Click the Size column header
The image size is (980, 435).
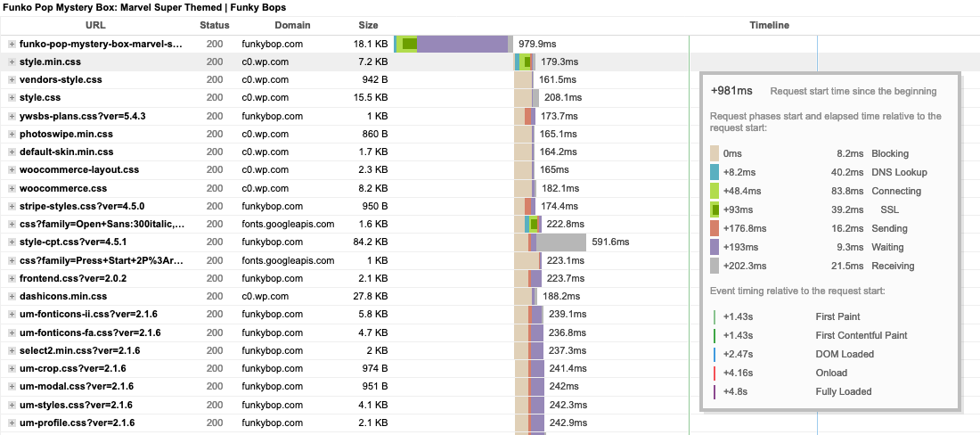point(368,26)
